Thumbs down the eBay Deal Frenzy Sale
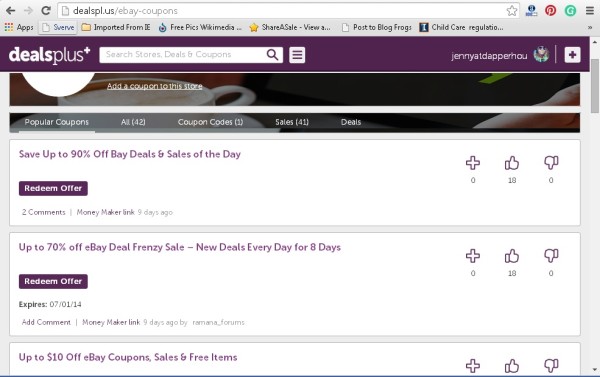The height and width of the screenshot is (377, 600). tap(551, 256)
